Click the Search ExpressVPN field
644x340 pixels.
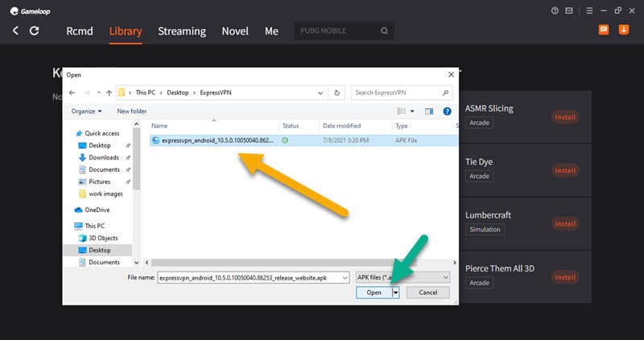point(402,93)
